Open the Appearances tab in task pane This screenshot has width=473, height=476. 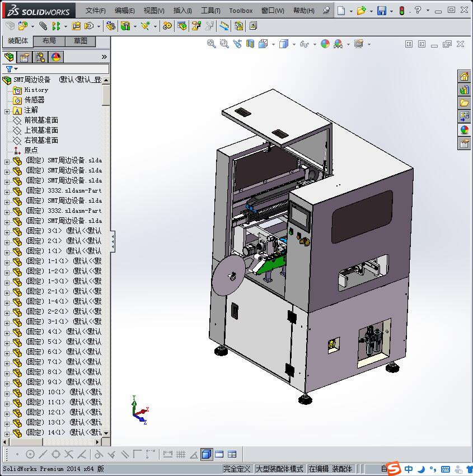464,130
